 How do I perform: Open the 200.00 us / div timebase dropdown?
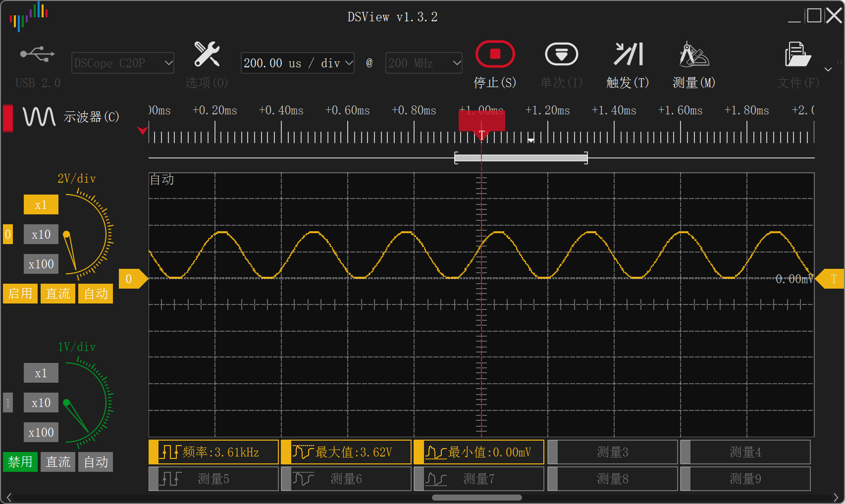point(298,63)
